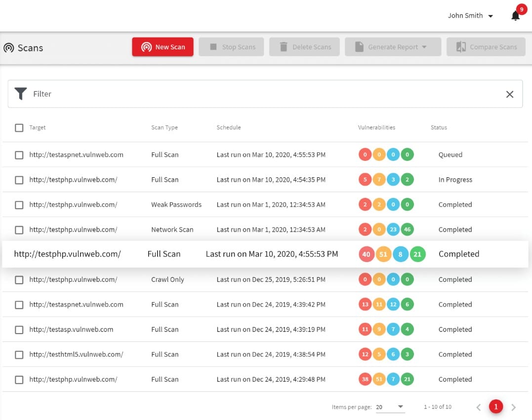Click the Generate Report document icon
Screen dimensions: 532x420
(x=358, y=47)
